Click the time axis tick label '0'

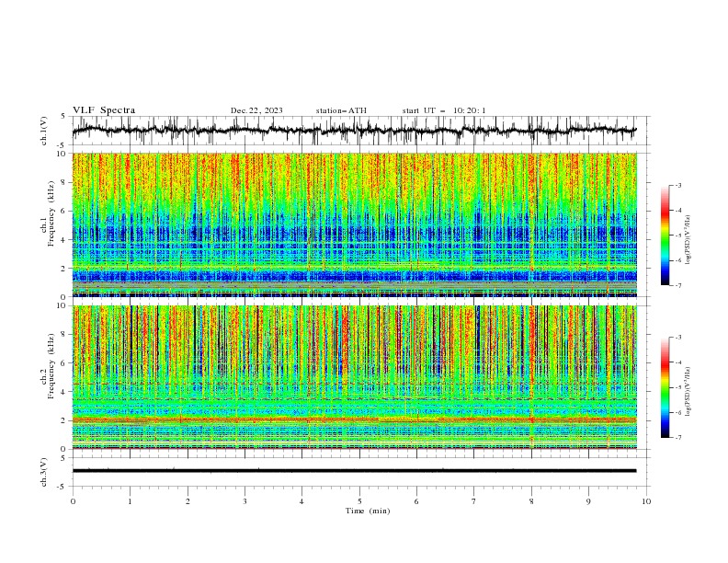(73, 501)
